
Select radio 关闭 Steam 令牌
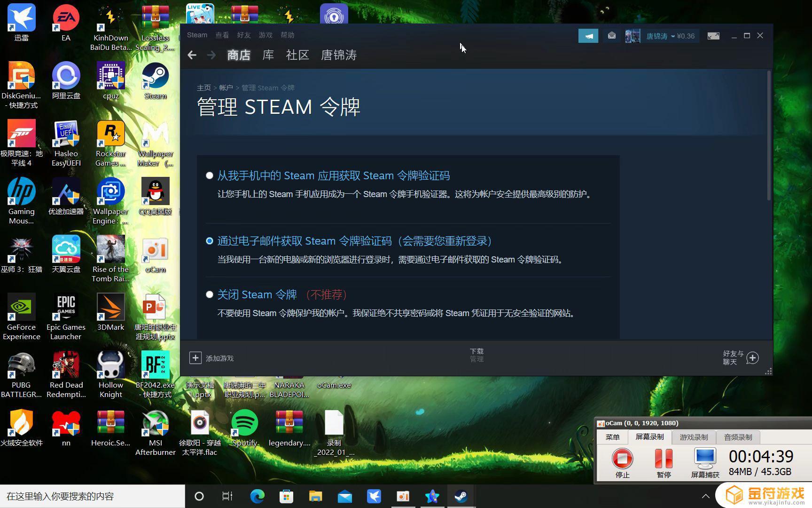[x=210, y=294]
